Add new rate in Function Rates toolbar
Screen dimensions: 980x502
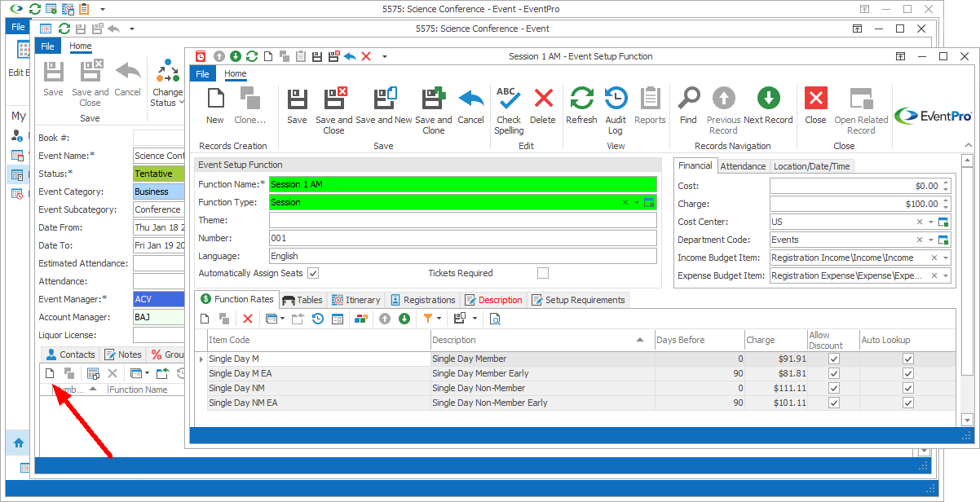[x=205, y=319]
